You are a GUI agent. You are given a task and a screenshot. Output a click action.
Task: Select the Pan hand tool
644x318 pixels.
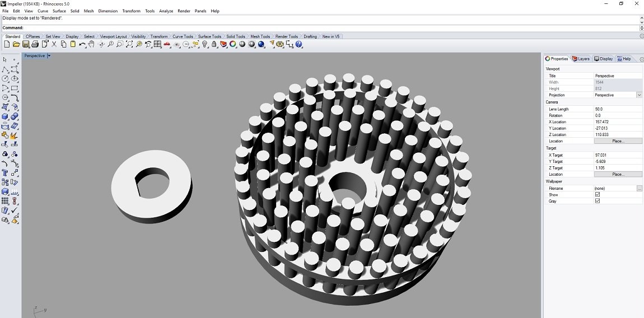(x=91, y=44)
